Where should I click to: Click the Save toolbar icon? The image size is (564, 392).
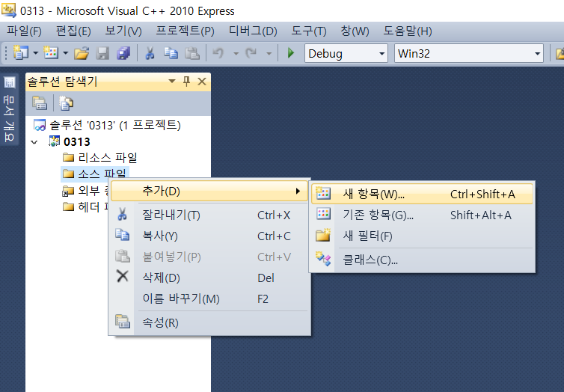pos(103,54)
